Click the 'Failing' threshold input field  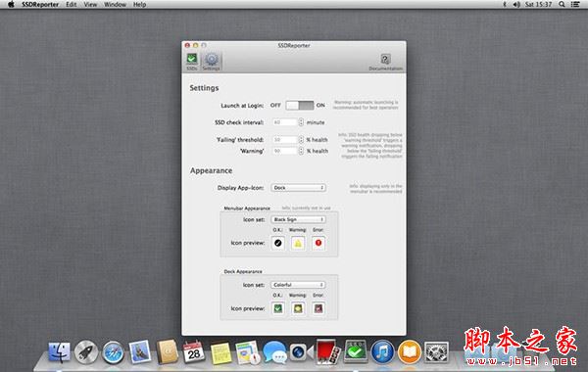tap(284, 139)
